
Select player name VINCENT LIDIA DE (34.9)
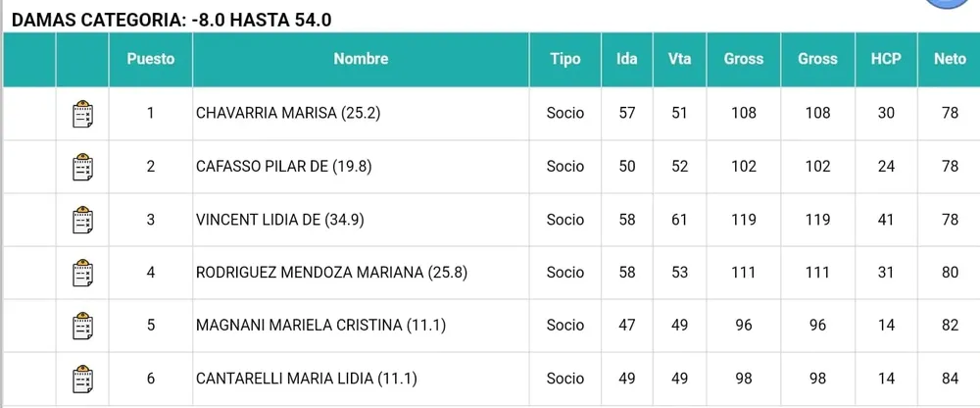pos(280,220)
